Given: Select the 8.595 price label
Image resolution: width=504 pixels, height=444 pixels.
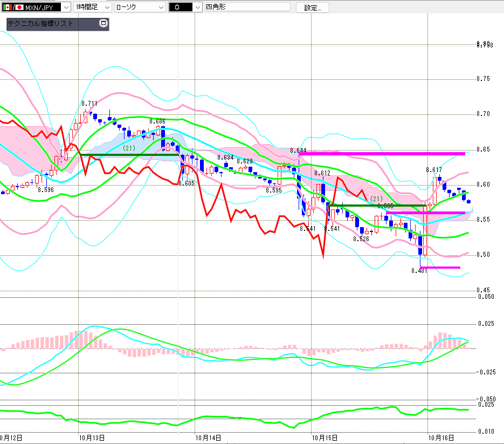Looking at the screenshot, I should [x=274, y=190].
